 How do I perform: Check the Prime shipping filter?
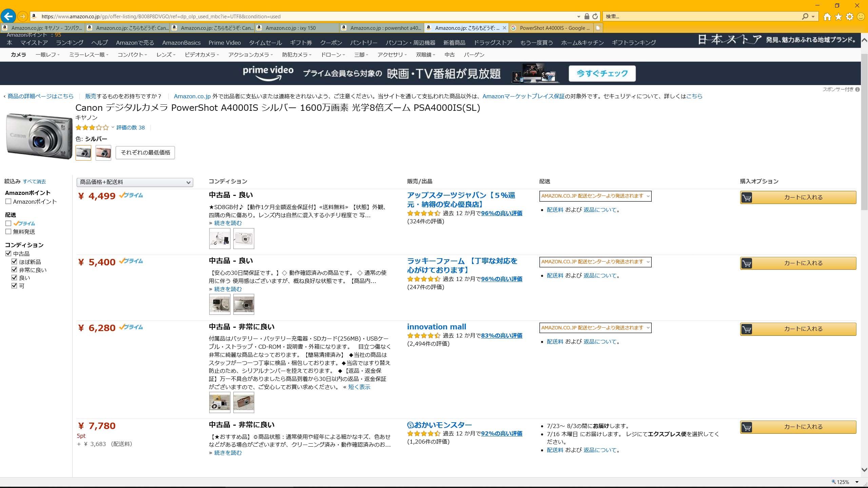(x=8, y=223)
